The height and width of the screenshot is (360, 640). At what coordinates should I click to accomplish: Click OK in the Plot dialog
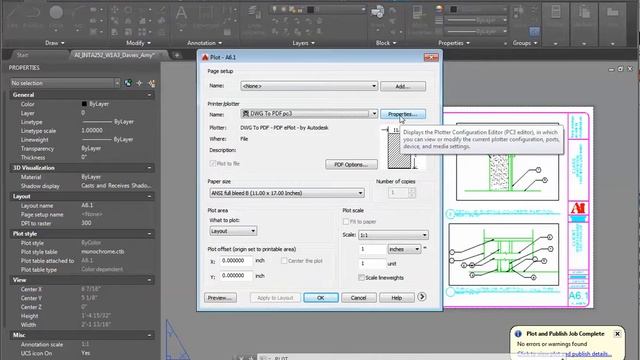click(321, 298)
